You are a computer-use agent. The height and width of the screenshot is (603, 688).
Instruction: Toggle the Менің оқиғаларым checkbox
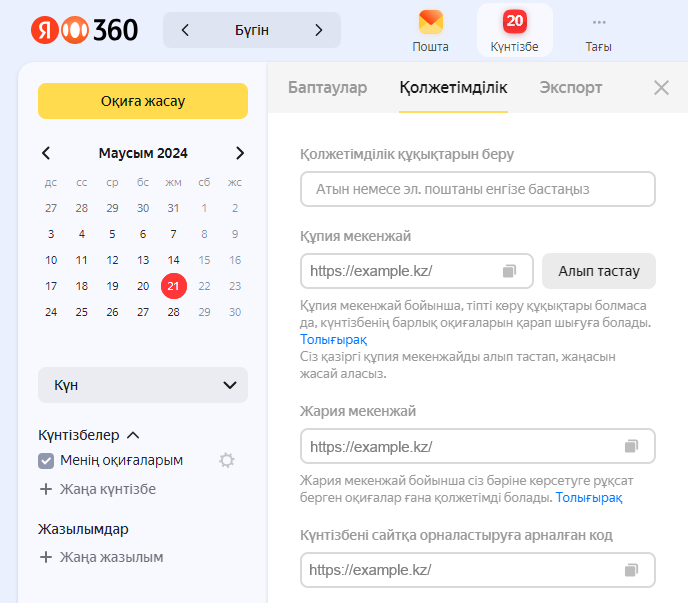(46, 460)
